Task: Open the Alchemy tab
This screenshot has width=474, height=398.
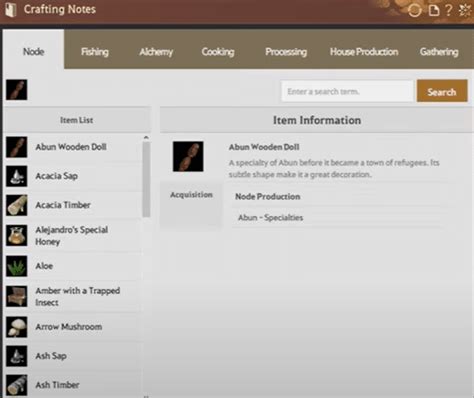Action: [156, 52]
